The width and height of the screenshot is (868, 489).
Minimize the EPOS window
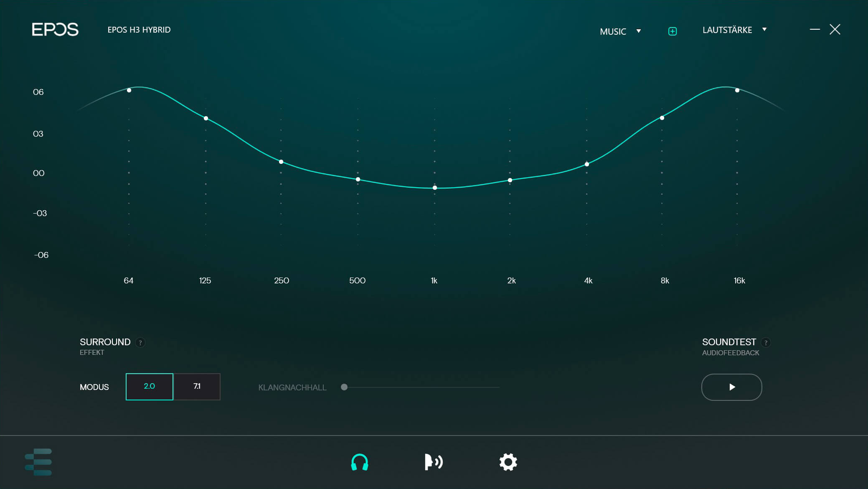(815, 29)
